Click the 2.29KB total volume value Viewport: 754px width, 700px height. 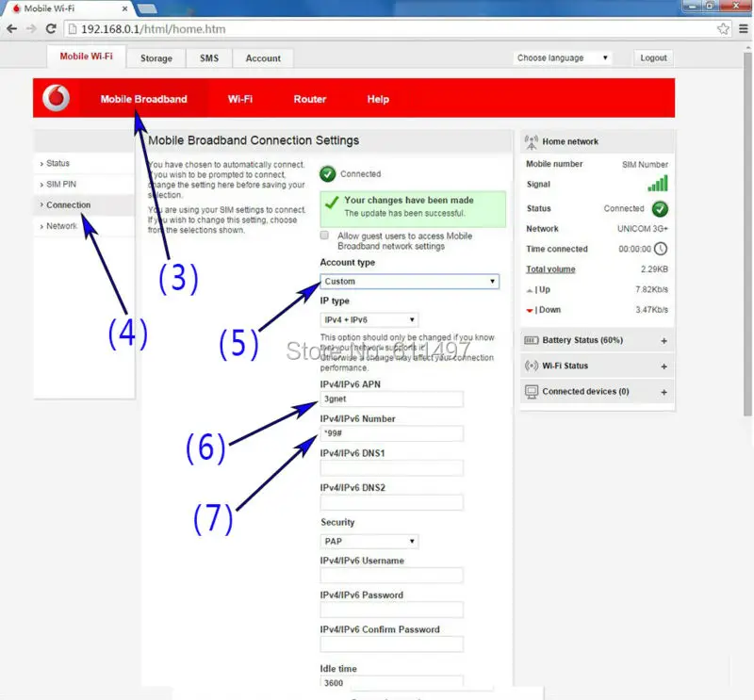(654, 269)
